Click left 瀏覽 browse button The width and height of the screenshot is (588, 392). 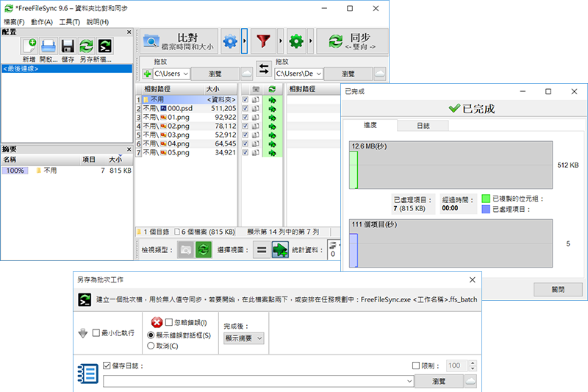215,74
